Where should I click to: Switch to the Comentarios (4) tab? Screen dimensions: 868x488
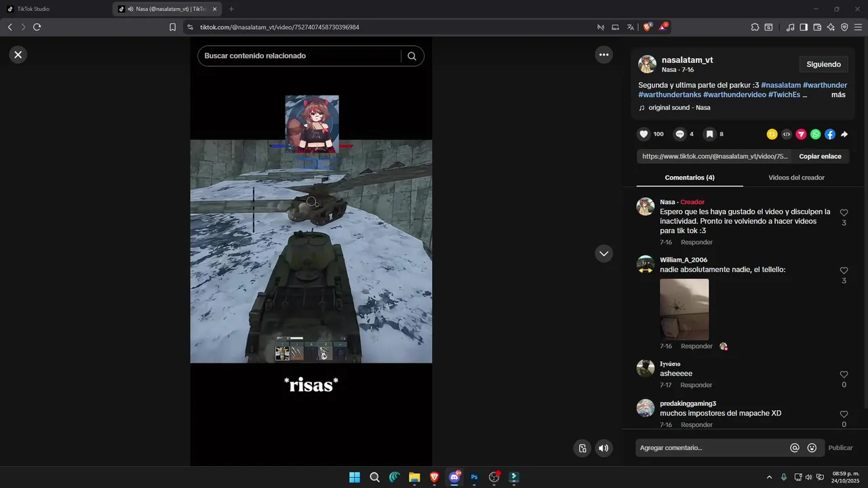tap(690, 178)
